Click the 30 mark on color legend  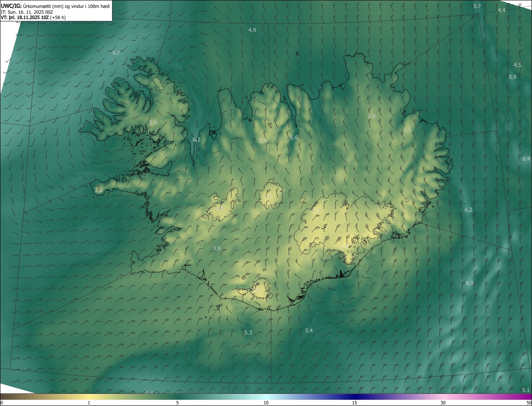click(x=443, y=403)
